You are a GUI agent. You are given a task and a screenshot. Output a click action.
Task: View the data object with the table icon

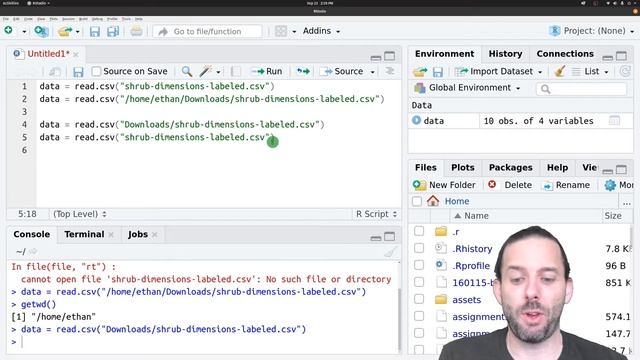pyautogui.click(x=614, y=120)
